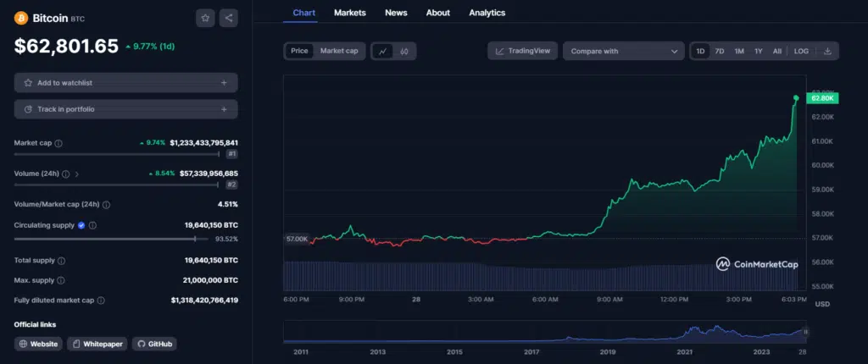Viewport: 868px width, 364px height.
Task: Click the info icon next to Market cap
Action: pyautogui.click(x=58, y=143)
